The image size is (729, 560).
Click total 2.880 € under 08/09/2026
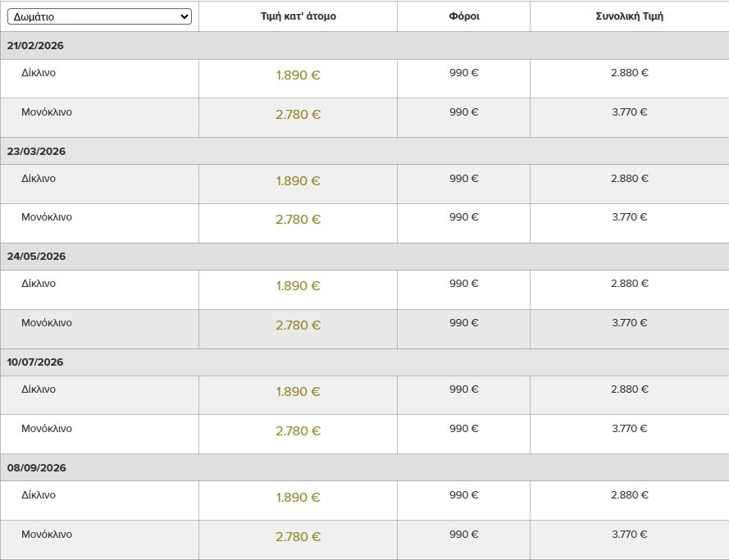[629, 495]
